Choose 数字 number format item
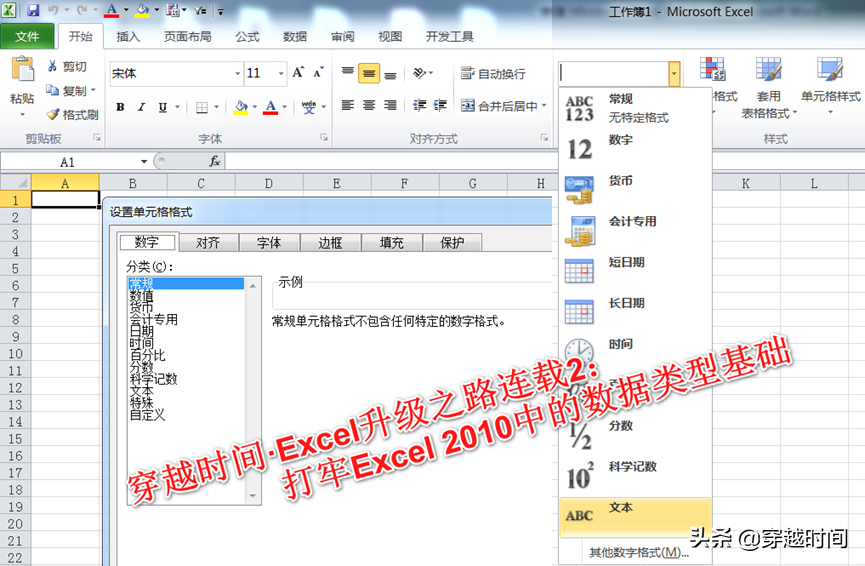The height and width of the screenshot is (566, 865). (635, 149)
